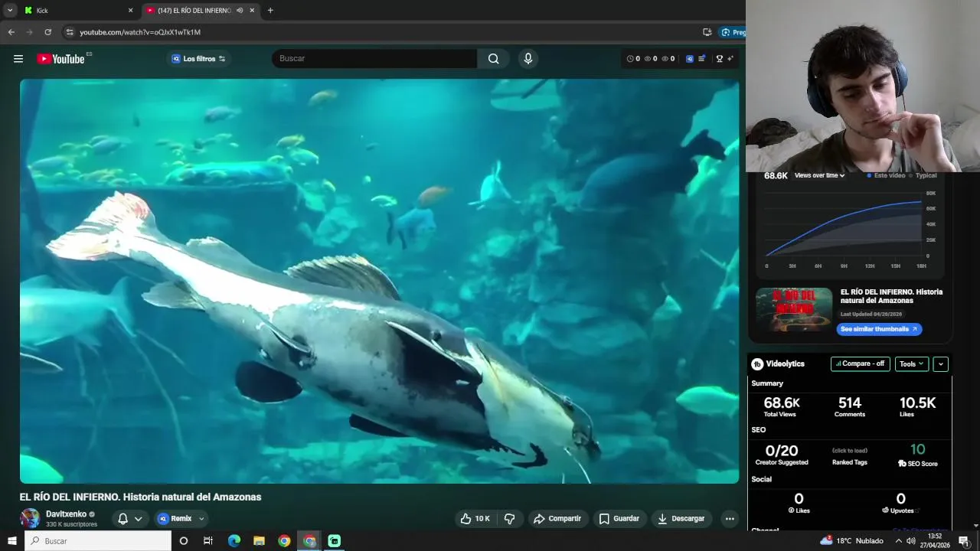
Task: Open the Davitxenko channel name link
Action: 66,514
